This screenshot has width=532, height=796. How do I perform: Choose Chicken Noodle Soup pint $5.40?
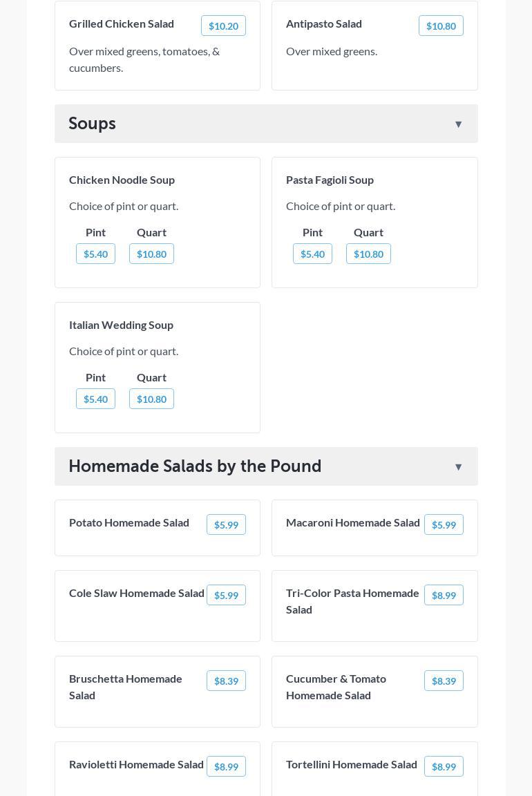[x=95, y=254]
